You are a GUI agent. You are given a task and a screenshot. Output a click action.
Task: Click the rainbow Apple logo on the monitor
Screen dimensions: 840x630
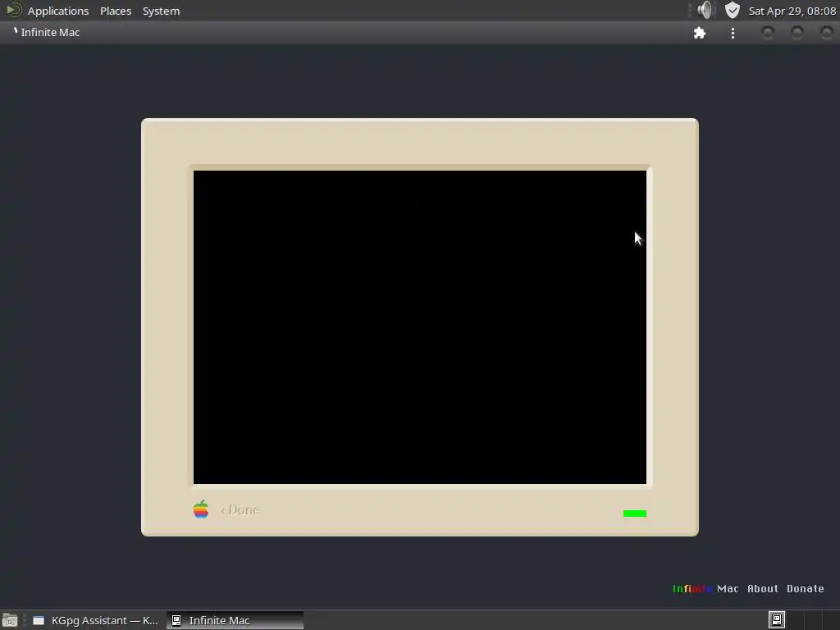point(201,509)
